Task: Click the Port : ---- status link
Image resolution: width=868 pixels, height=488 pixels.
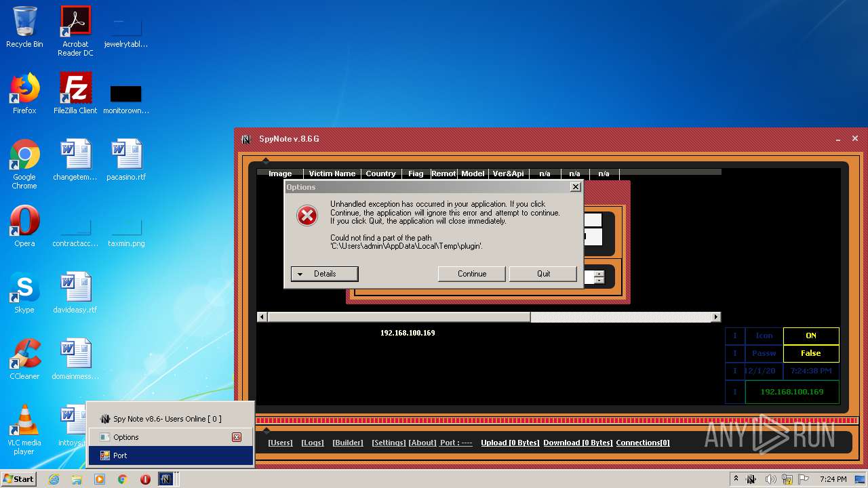Action: click(456, 443)
